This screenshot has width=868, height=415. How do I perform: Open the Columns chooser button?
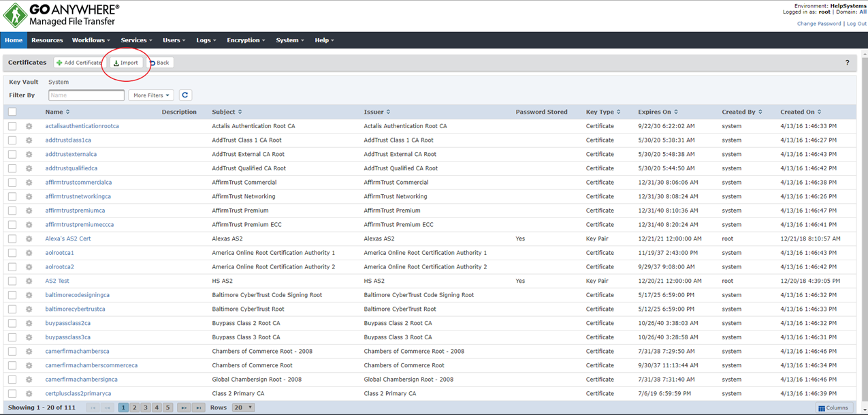tap(833, 408)
